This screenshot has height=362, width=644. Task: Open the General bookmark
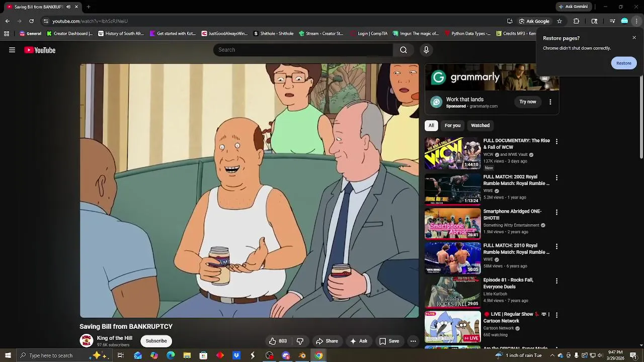coord(30,34)
